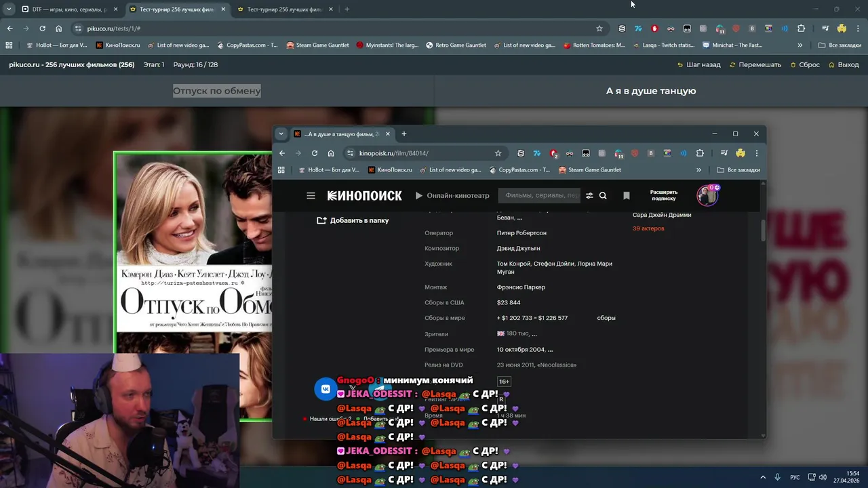View site information icon for kinopoisk.ru
The image size is (868, 488).
[350, 153]
